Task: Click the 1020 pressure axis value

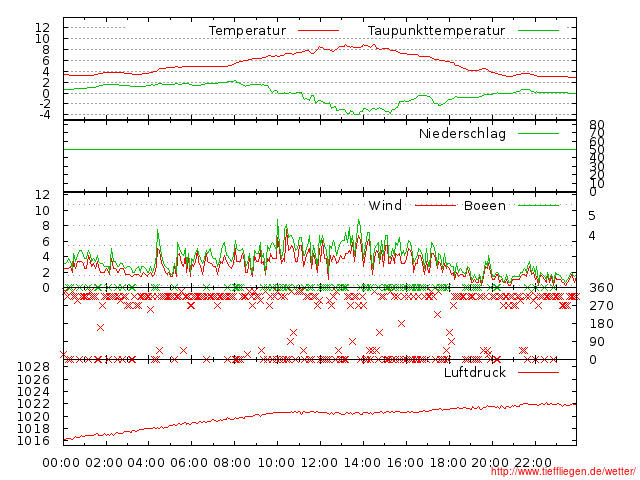Action: point(33,417)
